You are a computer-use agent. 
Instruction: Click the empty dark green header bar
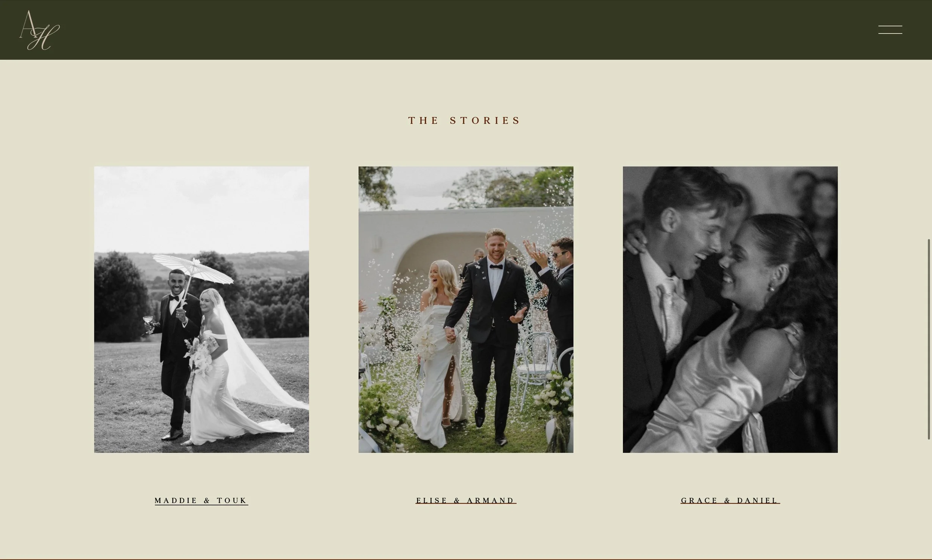click(466, 30)
